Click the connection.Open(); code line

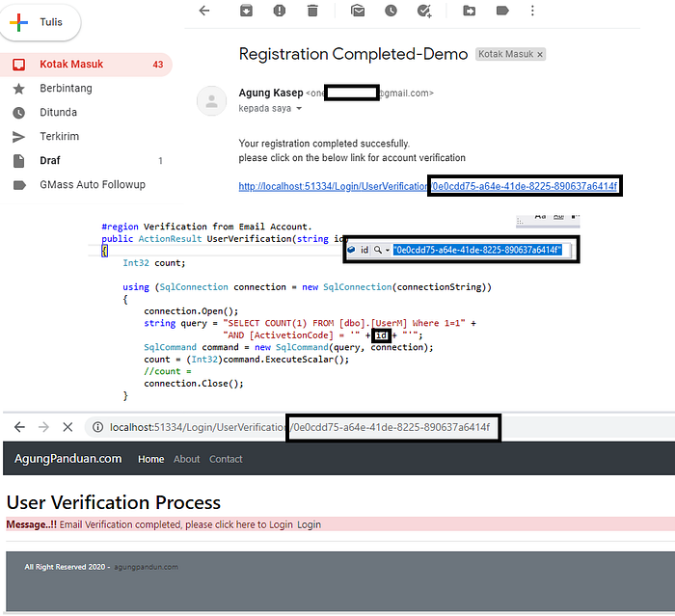click(x=191, y=311)
